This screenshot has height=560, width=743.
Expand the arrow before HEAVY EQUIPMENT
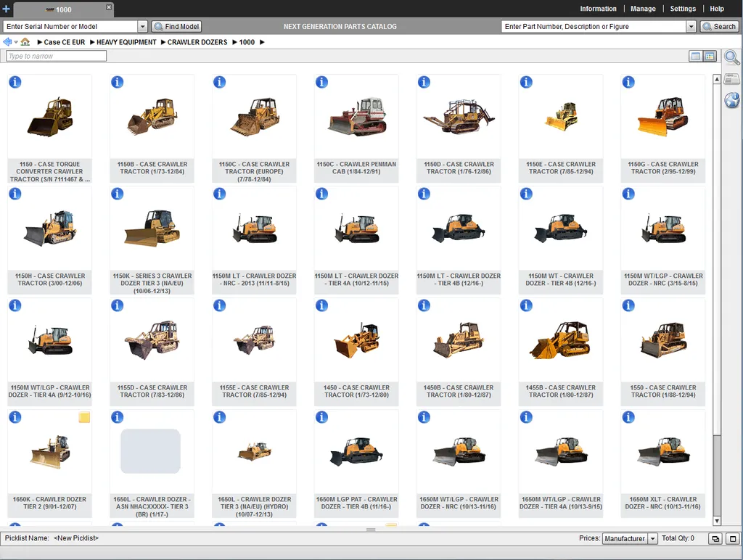pos(92,42)
